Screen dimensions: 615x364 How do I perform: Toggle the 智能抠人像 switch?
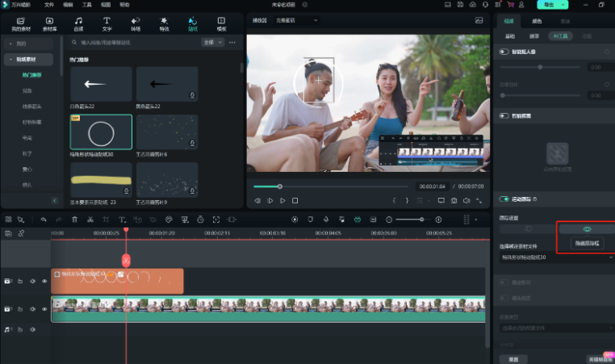coord(505,51)
